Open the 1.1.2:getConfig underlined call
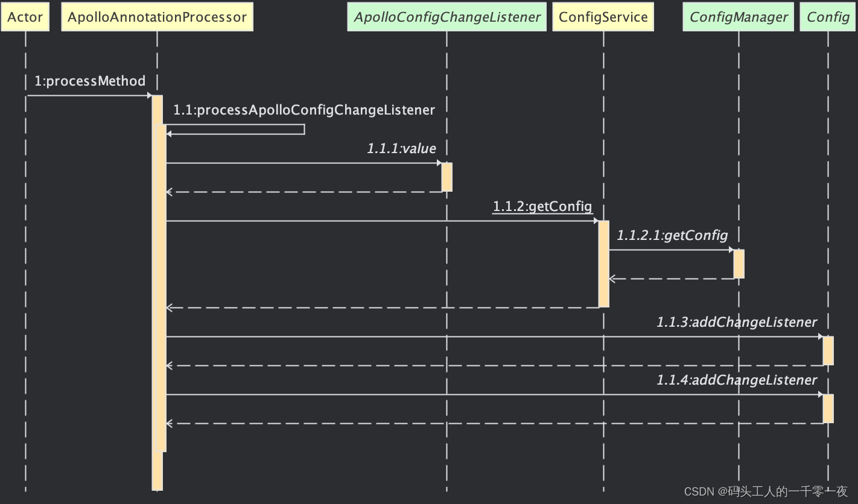The width and height of the screenshot is (858, 504). (x=542, y=206)
